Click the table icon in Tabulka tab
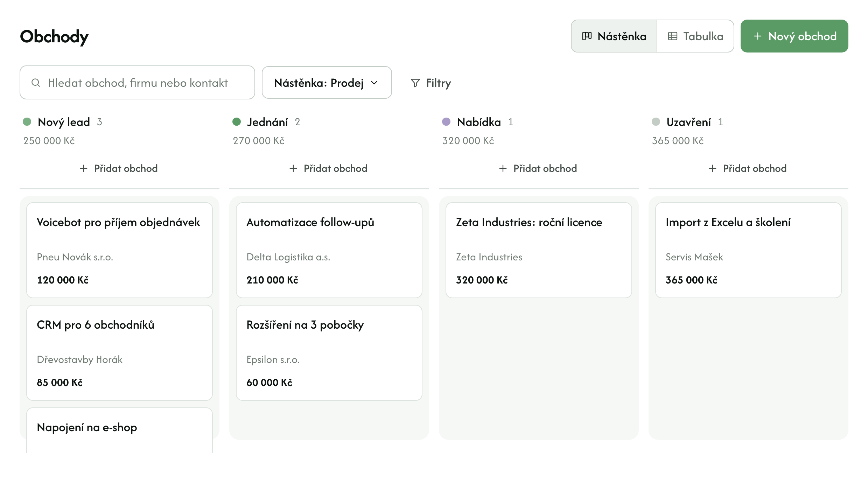 (x=672, y=36)
